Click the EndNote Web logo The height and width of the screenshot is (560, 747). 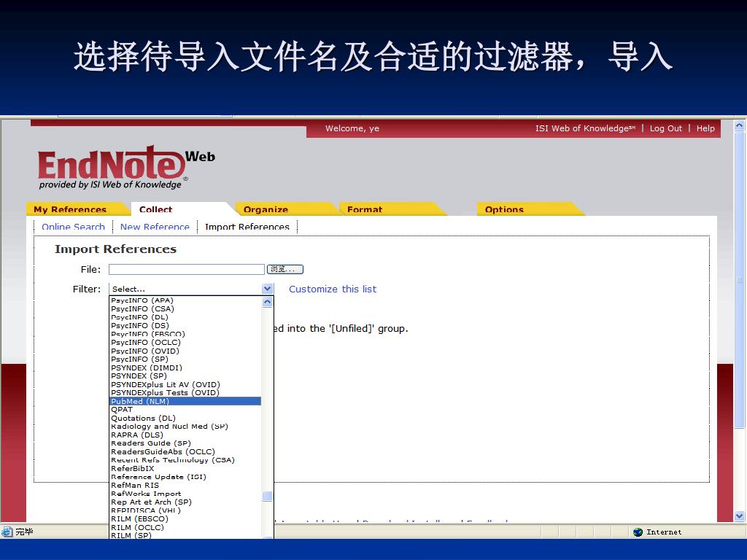[x=126, y=167]
